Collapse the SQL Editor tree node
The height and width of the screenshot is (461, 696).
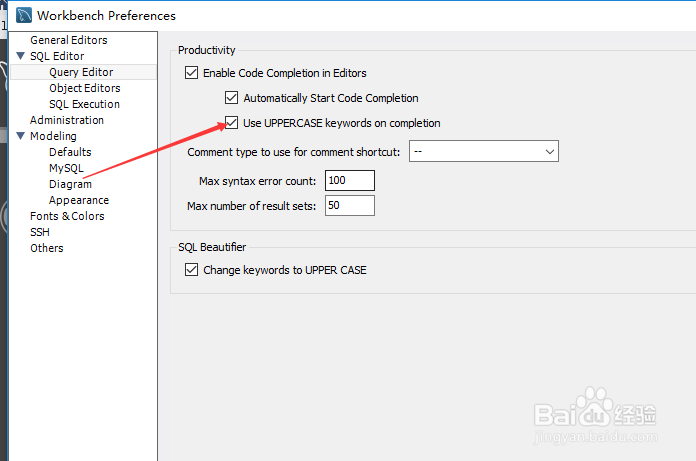20,56
